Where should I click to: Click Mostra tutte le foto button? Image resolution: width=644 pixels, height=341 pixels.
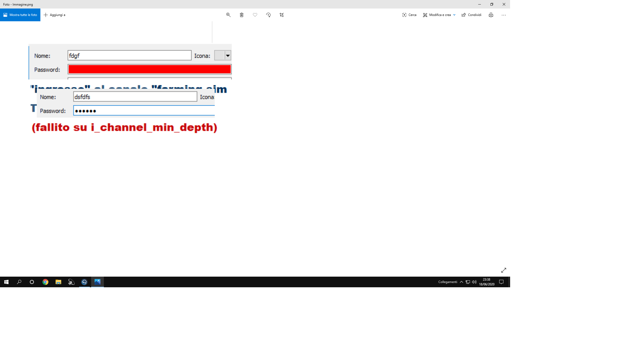20,15
